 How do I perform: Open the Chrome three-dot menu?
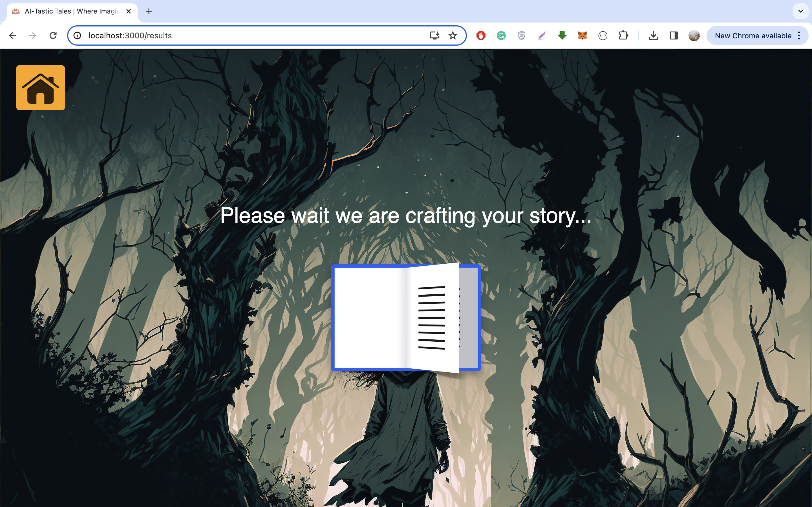pyautogui.click(x=799, y=35)
